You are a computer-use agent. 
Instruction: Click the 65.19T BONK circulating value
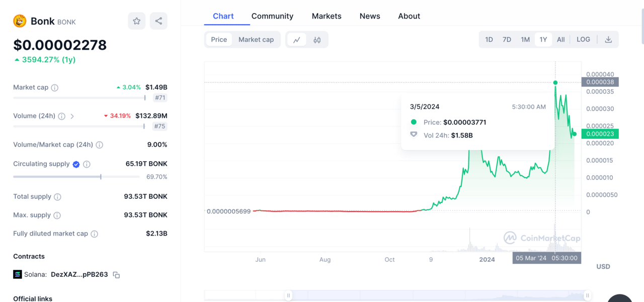click(x=146, y=164)
